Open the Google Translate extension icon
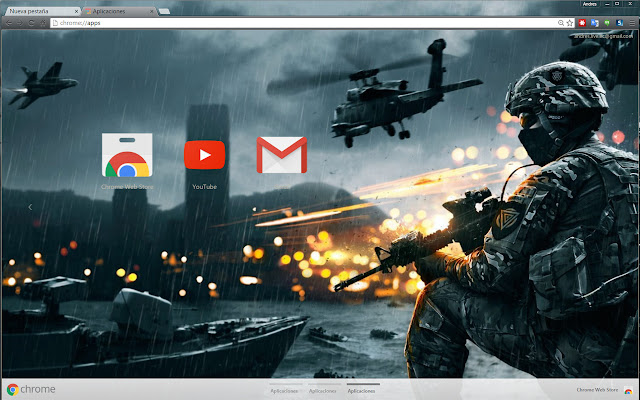 [595, 23]
